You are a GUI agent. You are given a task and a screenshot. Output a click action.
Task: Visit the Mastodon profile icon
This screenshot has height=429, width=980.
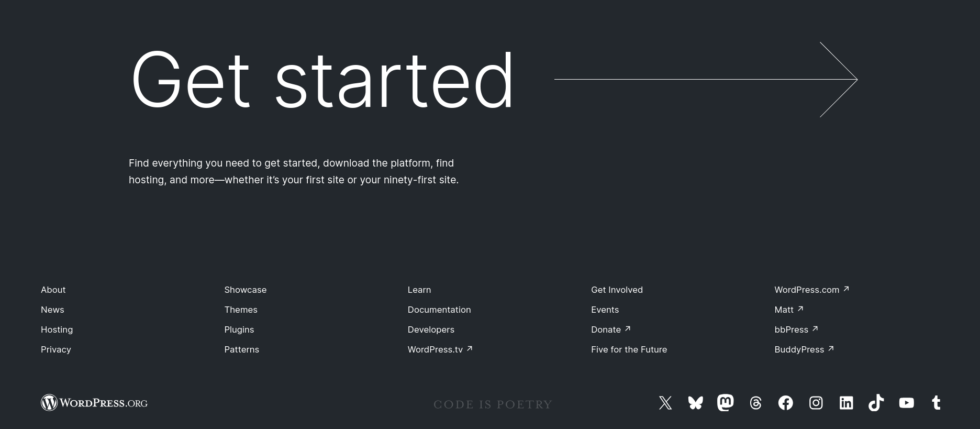click(x=725, y=403)
